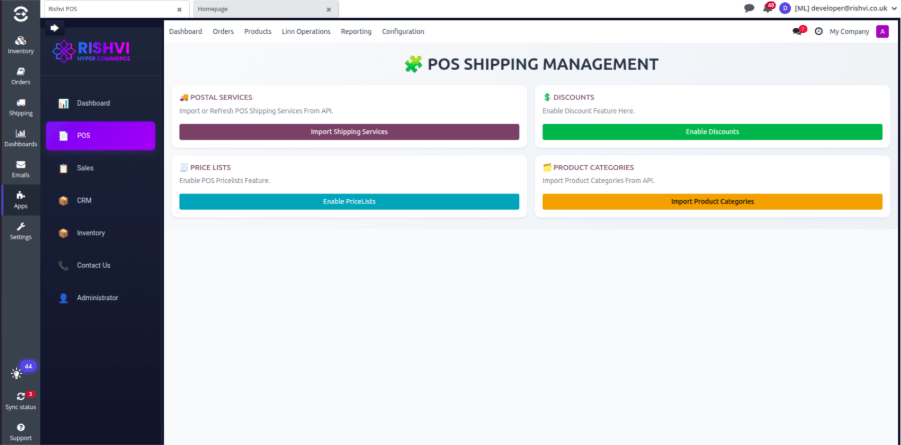901x445 pixels.
Task: Close the Rishvi POS tab
Action: coord(178,8)
